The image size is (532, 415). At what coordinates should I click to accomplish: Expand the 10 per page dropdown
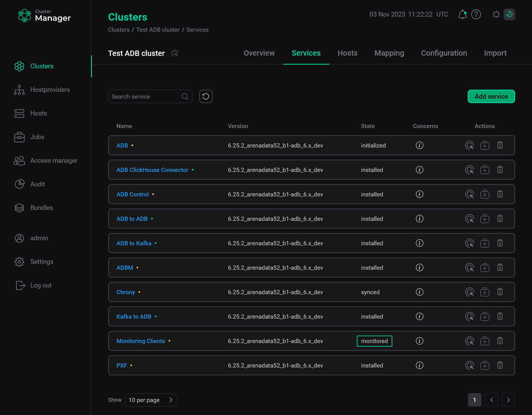point(151,400)
